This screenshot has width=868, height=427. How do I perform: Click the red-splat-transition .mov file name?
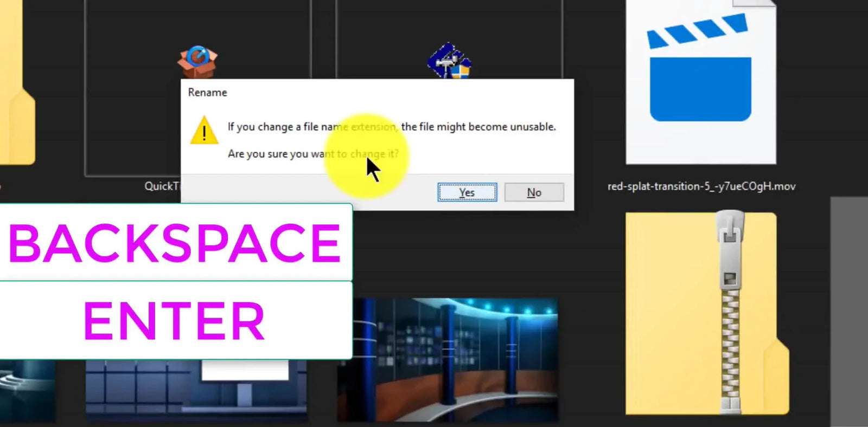click(x=701, y=186)
